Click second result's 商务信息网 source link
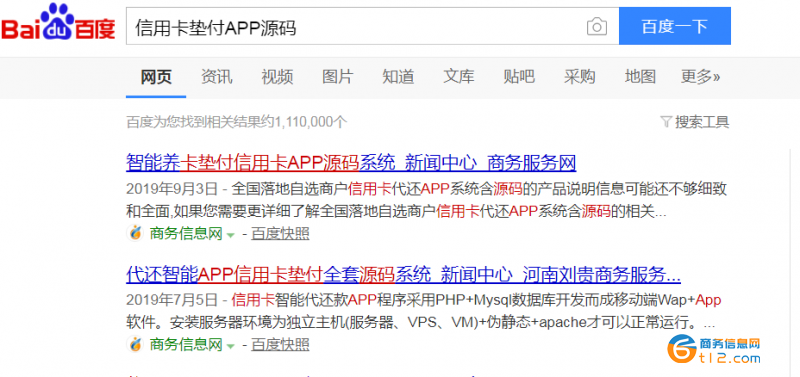 [186, 344]
